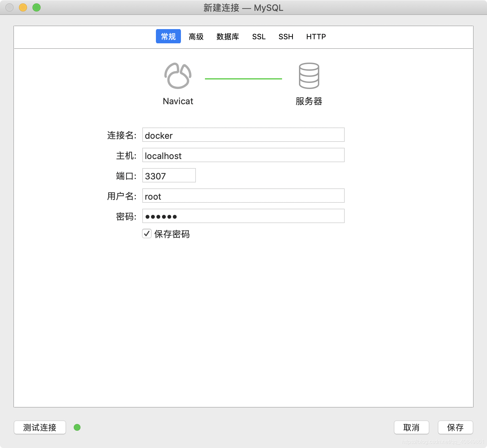The image size is (487, 448).
Task: Focus the 端口 field containing 3307
Action: [x=169, y=175]
